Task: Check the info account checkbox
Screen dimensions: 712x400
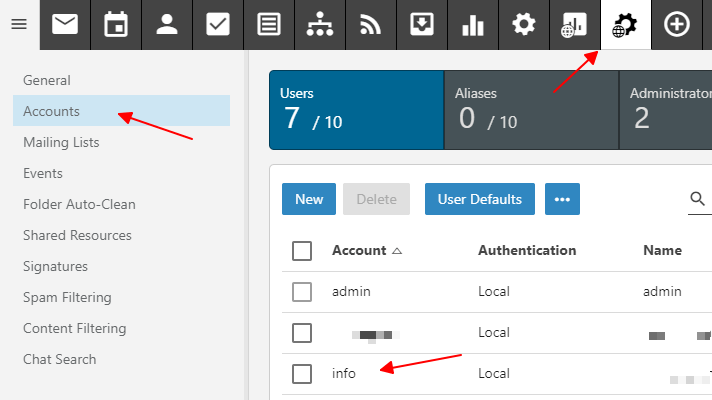Action: pos(302,374)
